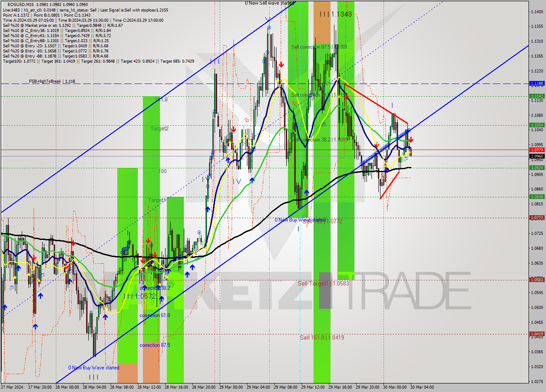
Task: Click the blue 'correction 38.2' label
Action: click(x=155, y=288)
